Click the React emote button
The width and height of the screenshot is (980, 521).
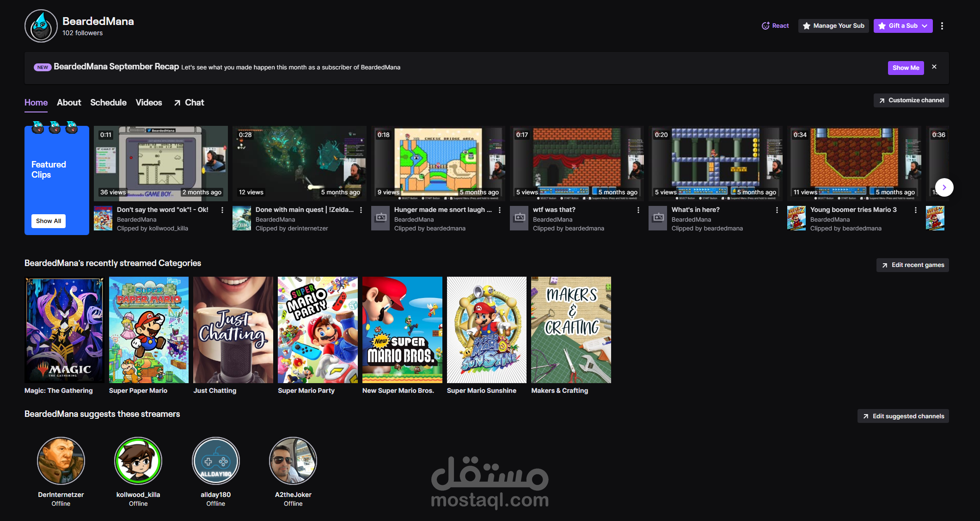[775, 26]
